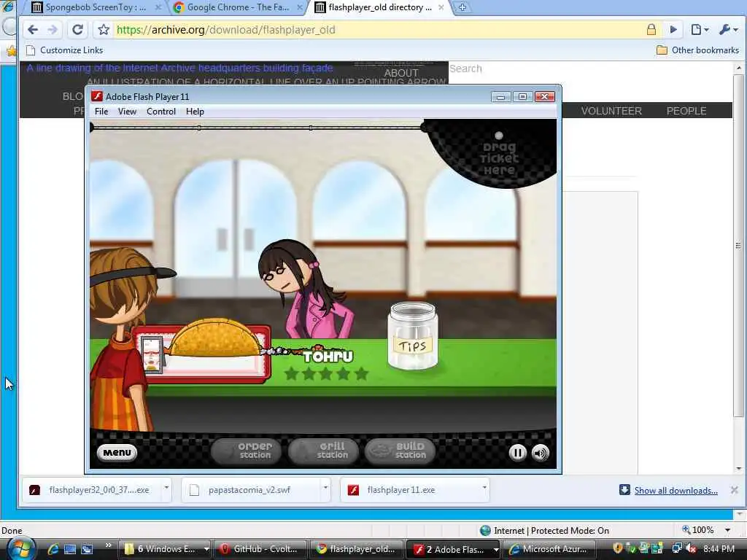The height and width of the screenshot is (560, 747).
Task: Expand quick launch chevron
Action: (108, 545)
